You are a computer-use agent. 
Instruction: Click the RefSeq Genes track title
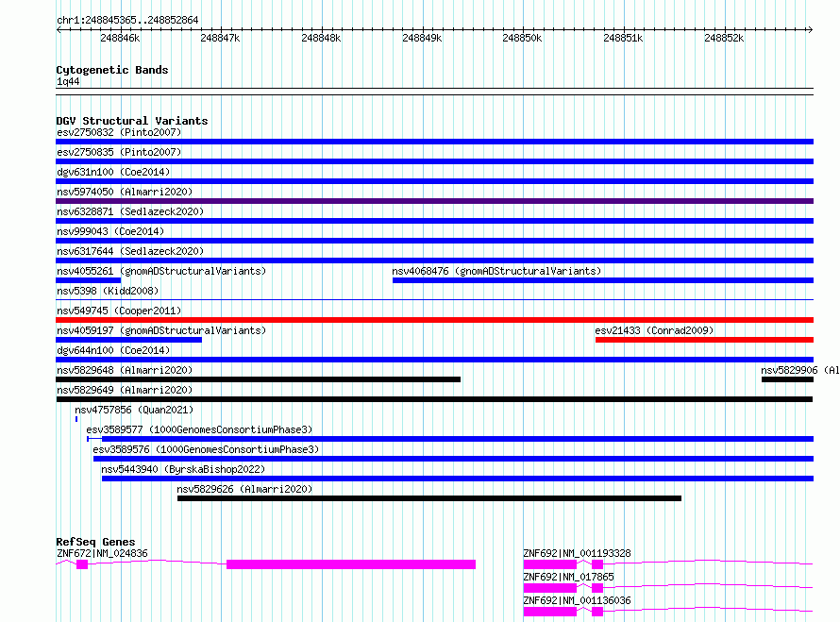pos(95,542)
